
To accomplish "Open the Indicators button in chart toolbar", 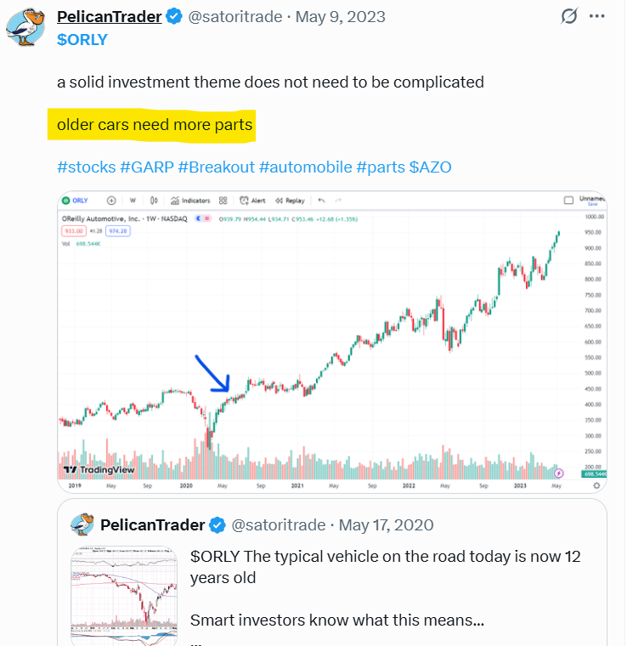I will point(190,201).
